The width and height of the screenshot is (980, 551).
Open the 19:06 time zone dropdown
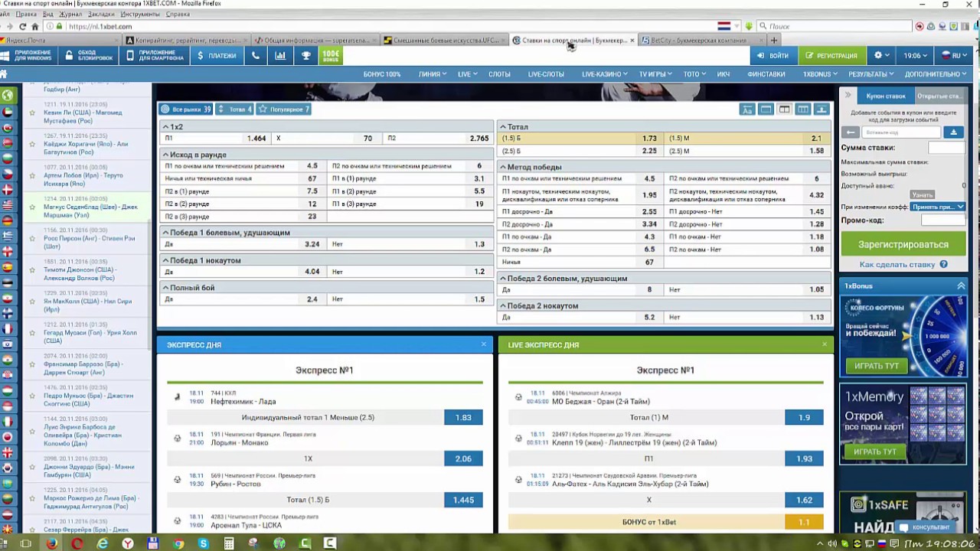916,55
